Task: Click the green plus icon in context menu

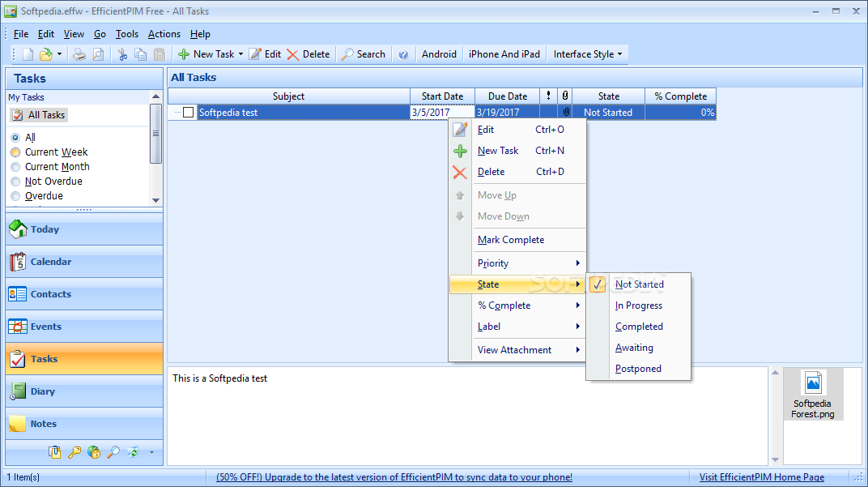Action: click(x=460, y=151)
